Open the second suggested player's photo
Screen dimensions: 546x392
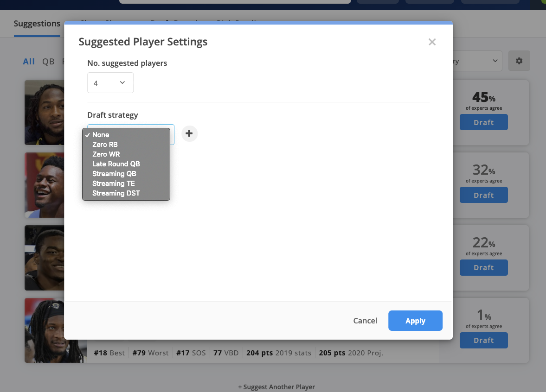pyautogui.click(x=44, y=185)
